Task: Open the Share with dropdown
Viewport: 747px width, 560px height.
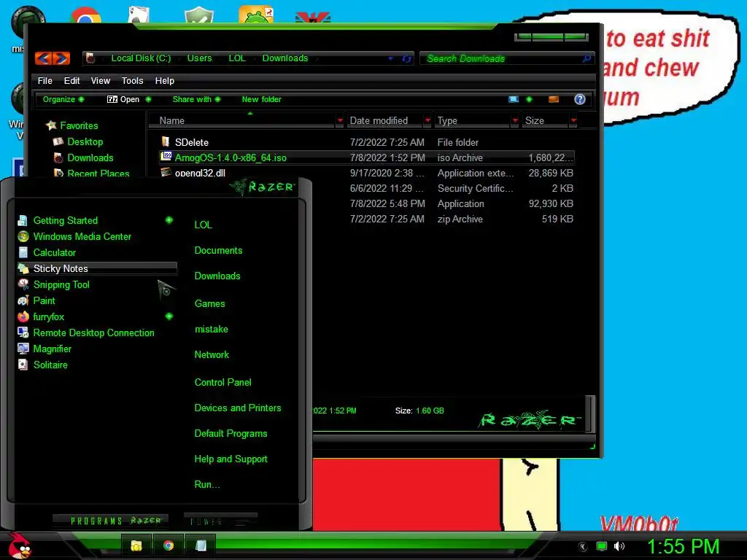Action: (196, 99)
